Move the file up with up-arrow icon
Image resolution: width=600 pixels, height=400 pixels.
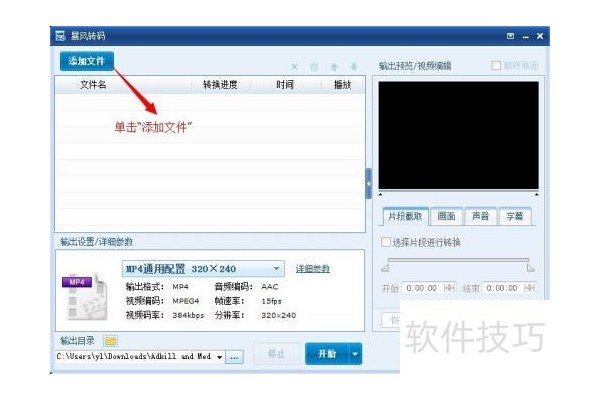click(334, 67)
